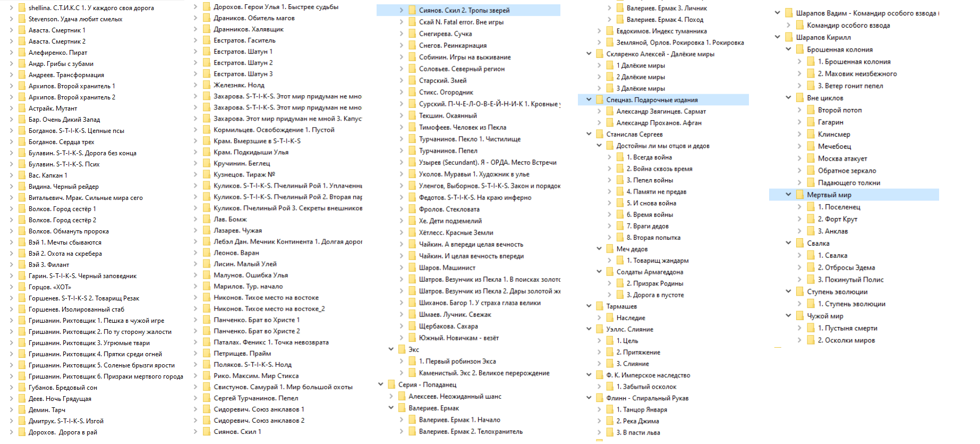Viewport: 980px width, 444px height.
Task: Collapse the Свалка folder
Action: pos(788,243)
